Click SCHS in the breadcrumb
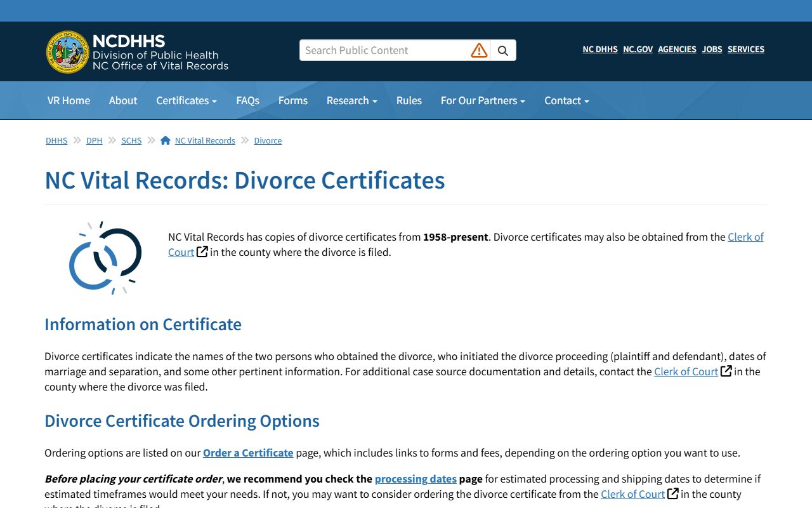812x508 pixels. [x=131, y=140]
